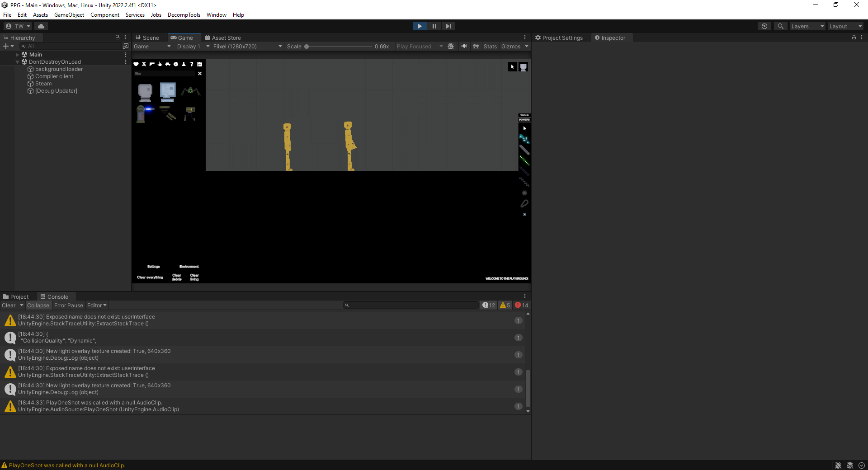Open the cloud services icon

coord(41,26)
